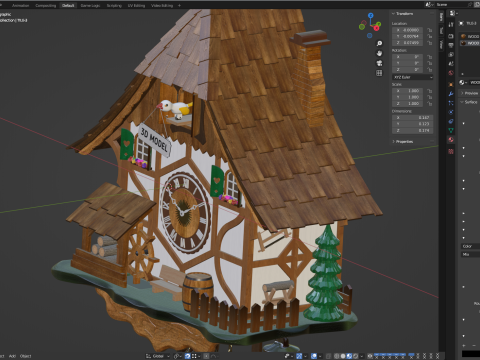Open the View Layer properties tab icon
The image size is (480, 360).
click(x=451, y=54)
